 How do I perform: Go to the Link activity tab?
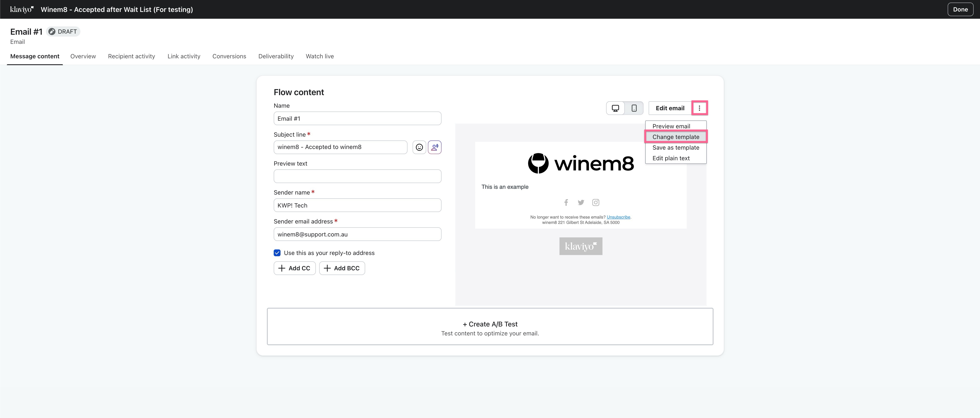tap(184, 56)
